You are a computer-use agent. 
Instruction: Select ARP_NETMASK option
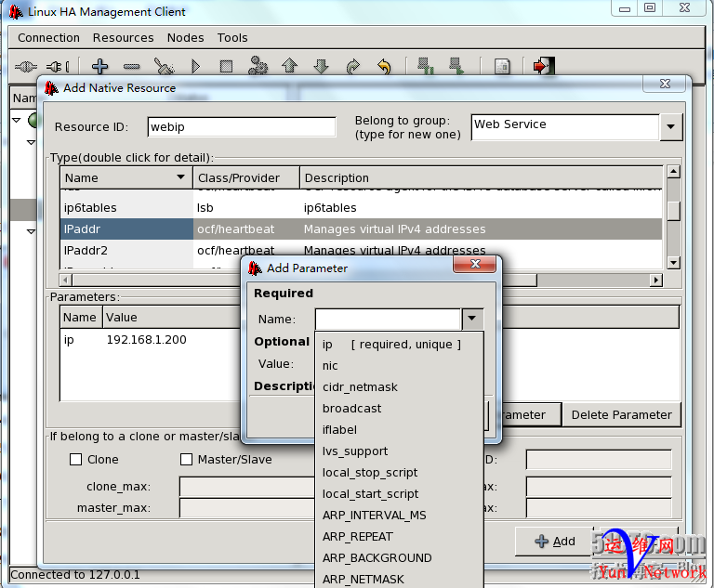click(399, 579)
